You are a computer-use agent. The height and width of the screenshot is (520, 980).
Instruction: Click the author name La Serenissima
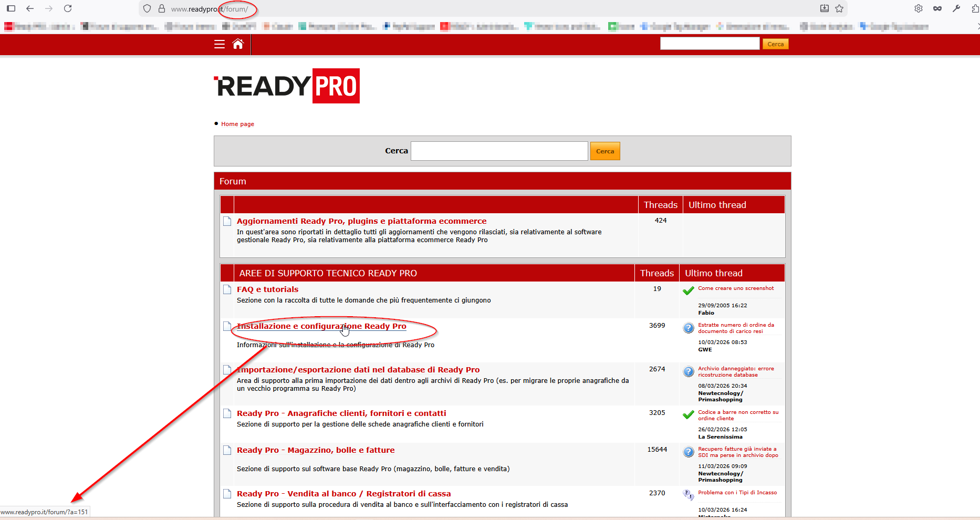click(x=720, y=437)
